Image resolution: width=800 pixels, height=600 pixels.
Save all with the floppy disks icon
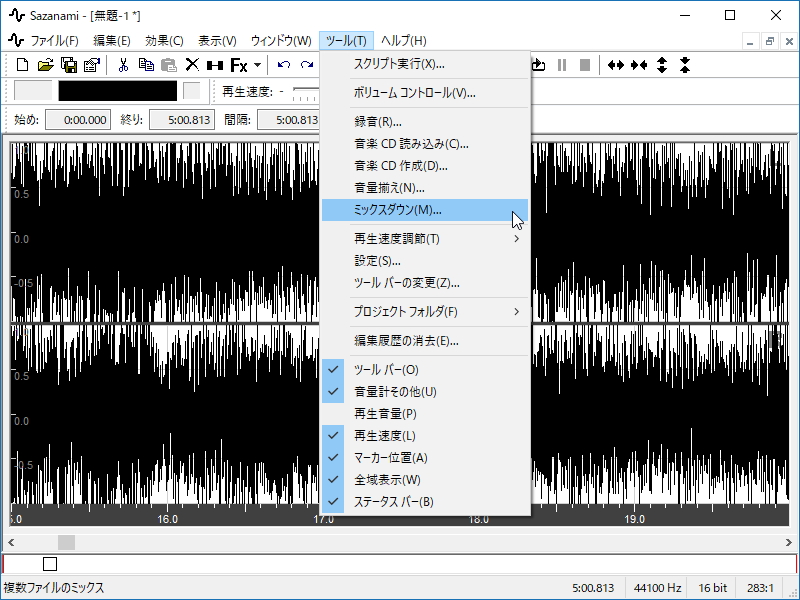coord(69,65)
